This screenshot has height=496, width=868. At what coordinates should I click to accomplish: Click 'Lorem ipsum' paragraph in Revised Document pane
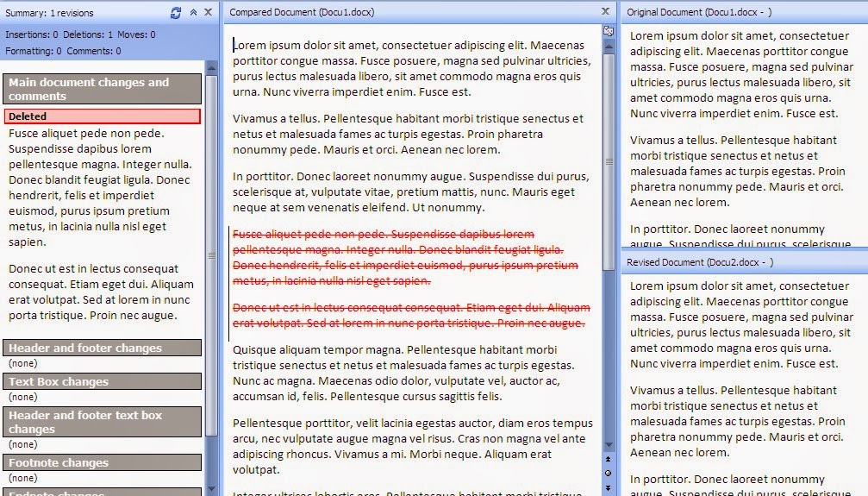click(x=741, y=324)
